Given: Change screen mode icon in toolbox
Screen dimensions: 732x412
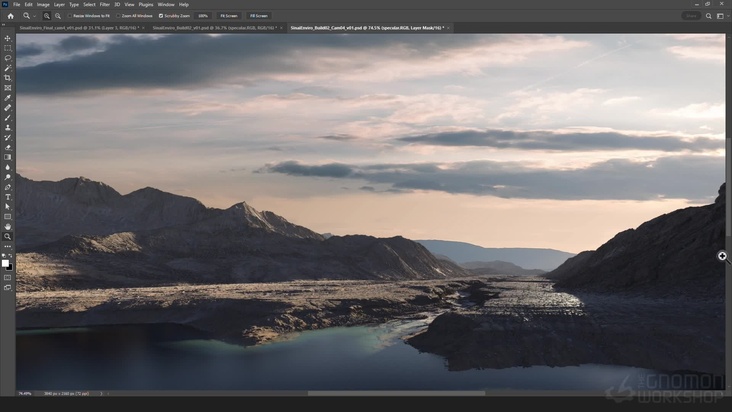Looking at the screenshot, I should click(x=7, y=288).
